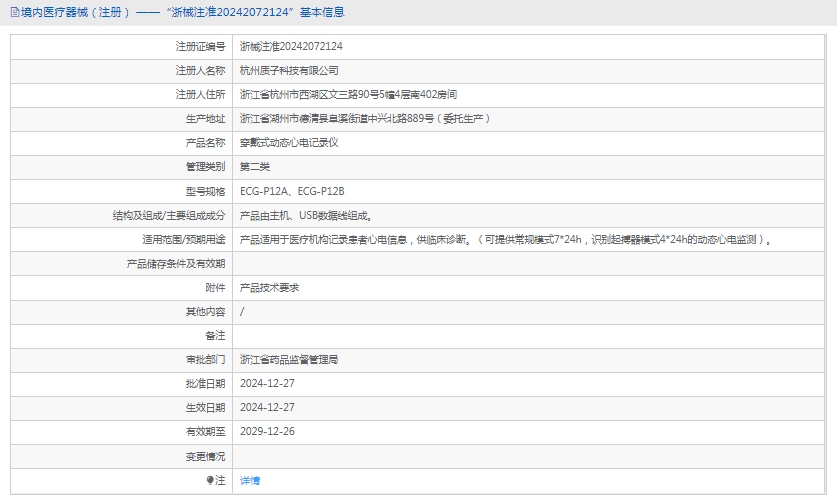
Task: Click the empty 变更情况 value cell
Action: pos(528,456)
